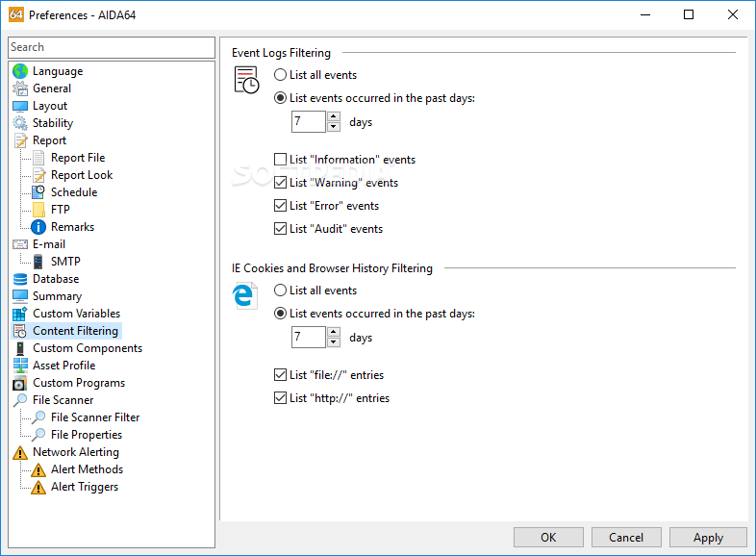Click the General settings icon
This screenshot has height=556, width=756.
pos(20,88)
